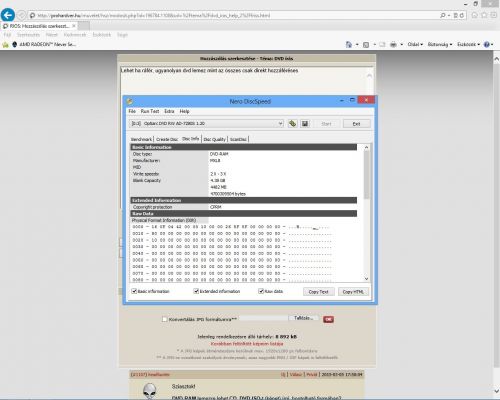Click the browser address URL field
500x400 pixels.
233,15
